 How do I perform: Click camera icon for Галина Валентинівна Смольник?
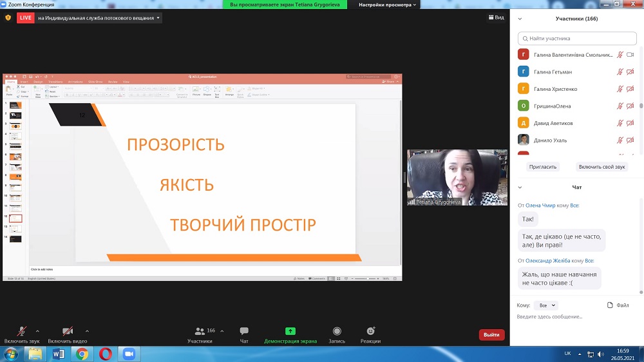tap(630, 55)
